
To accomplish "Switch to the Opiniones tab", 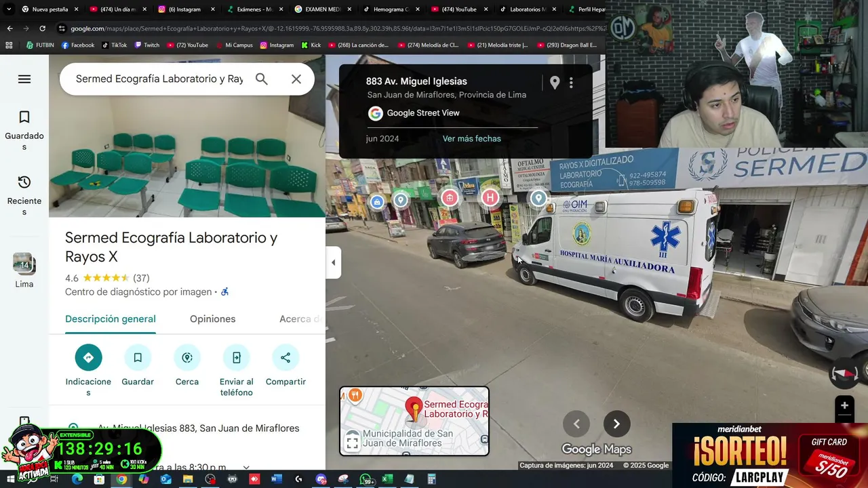I will [x=212, y=319].
